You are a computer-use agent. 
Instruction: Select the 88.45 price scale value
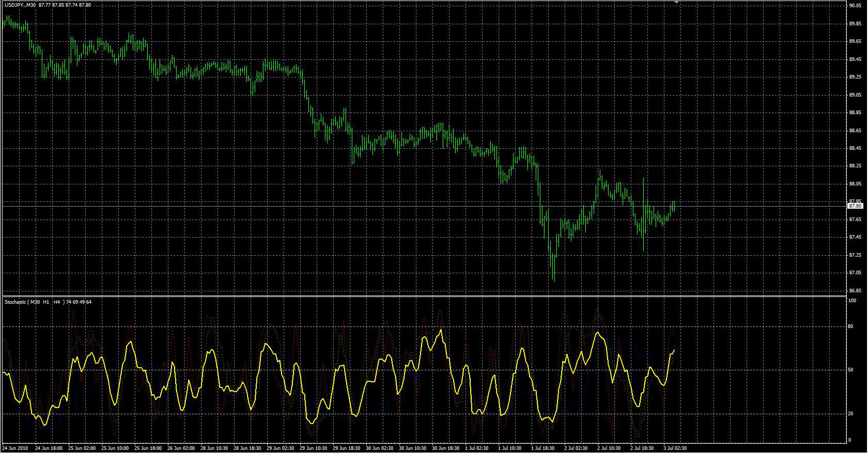(855, 148)
